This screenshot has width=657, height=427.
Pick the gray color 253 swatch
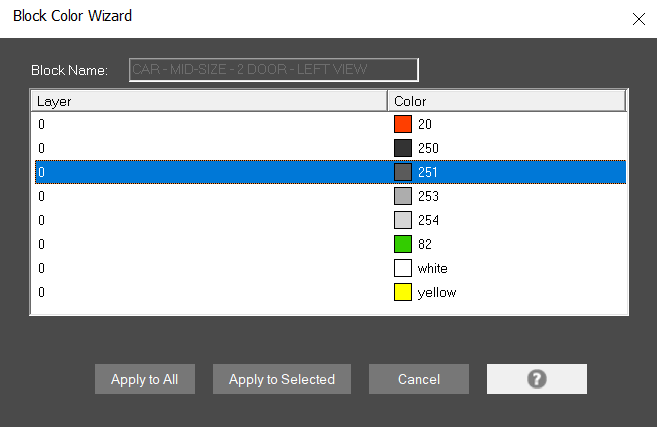coord(403,196)
